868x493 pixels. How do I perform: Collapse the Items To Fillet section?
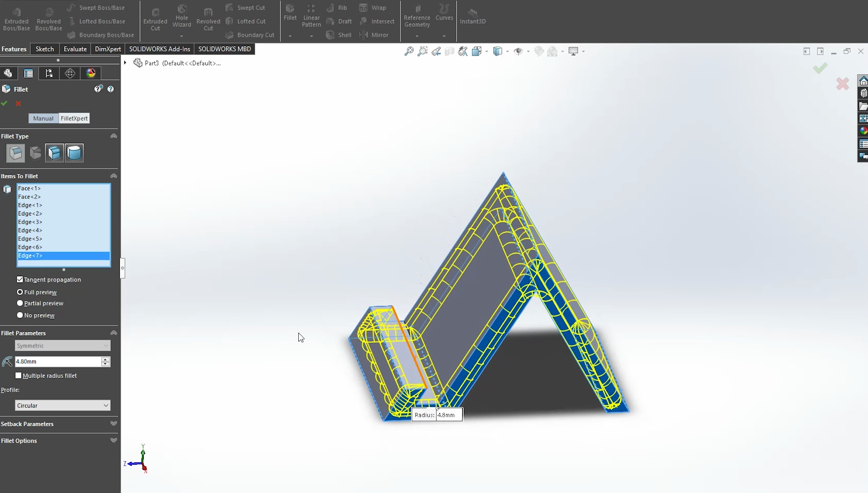pos(113,176)
